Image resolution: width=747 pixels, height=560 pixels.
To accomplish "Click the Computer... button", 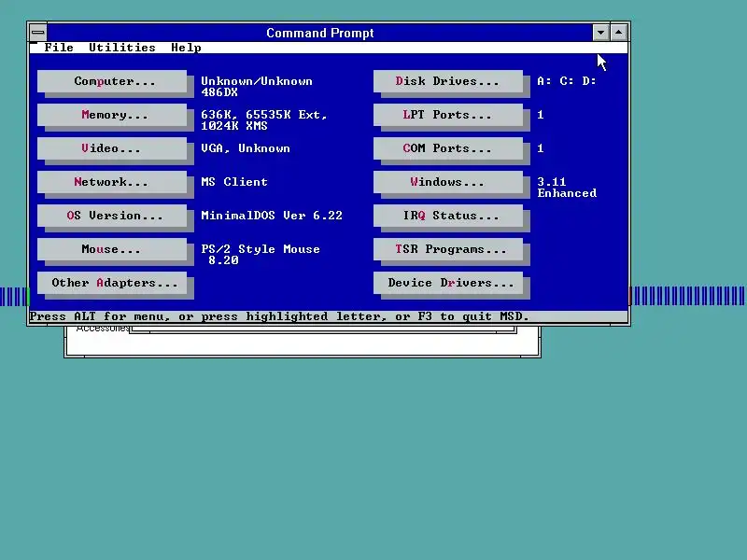I will click(x=112, y=81).
